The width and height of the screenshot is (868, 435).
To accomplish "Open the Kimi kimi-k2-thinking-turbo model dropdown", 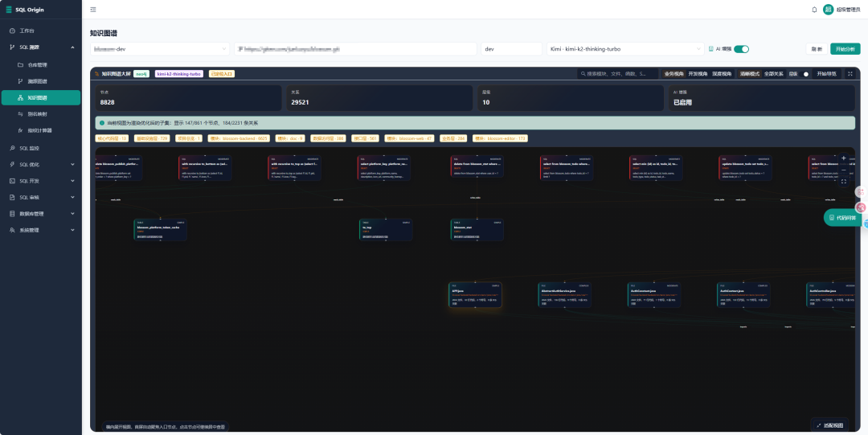I will coord(625,49).
